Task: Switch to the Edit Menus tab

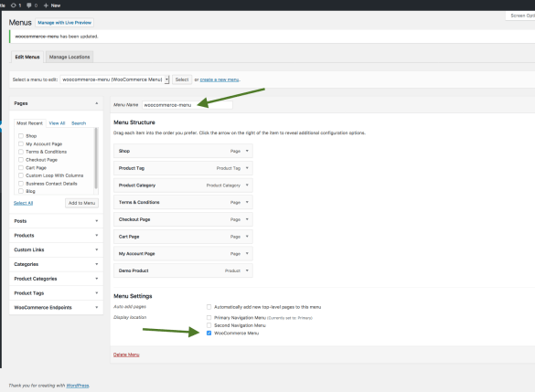Action: point(27,57)
